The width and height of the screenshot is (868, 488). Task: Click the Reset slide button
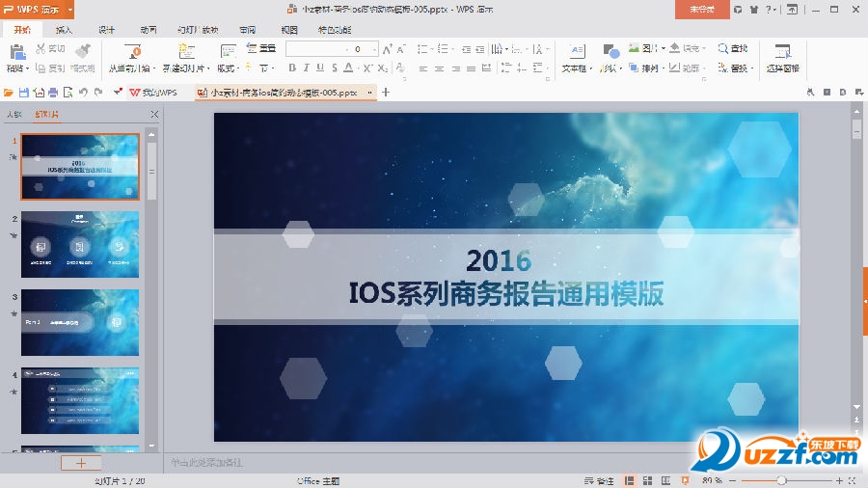click(x=260, y=48)
